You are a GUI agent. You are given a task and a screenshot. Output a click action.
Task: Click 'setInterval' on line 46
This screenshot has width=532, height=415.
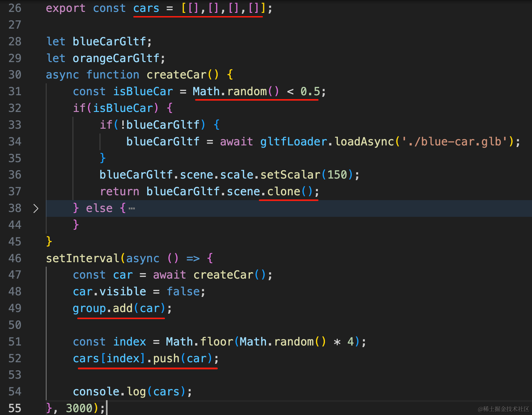[x=83, y=258]
